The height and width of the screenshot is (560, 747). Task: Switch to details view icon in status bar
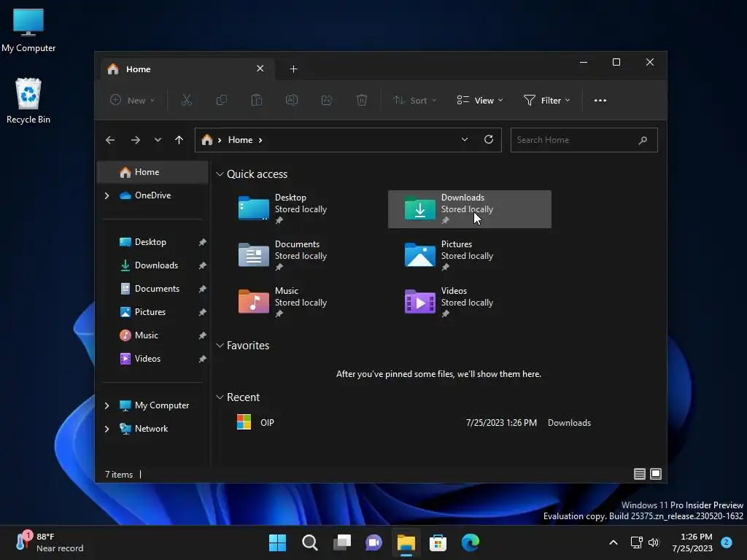pos(640,474)
